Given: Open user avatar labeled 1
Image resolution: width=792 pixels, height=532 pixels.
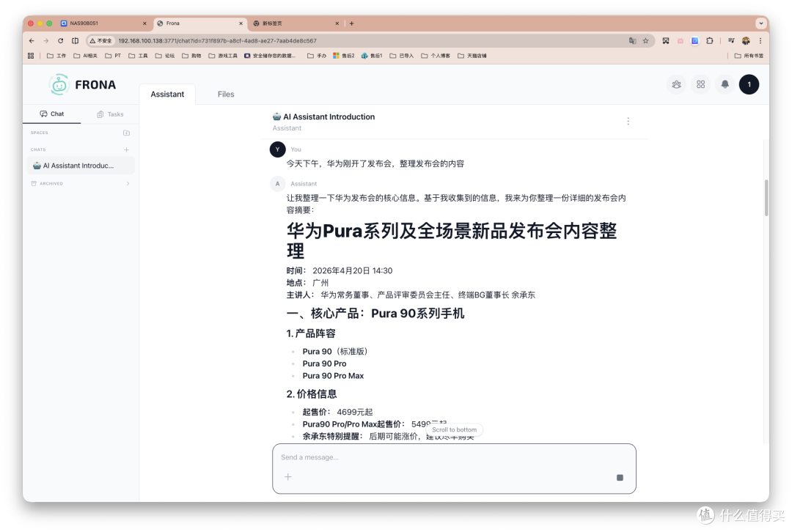Looking at the screenshot, I should click(749, 84).
